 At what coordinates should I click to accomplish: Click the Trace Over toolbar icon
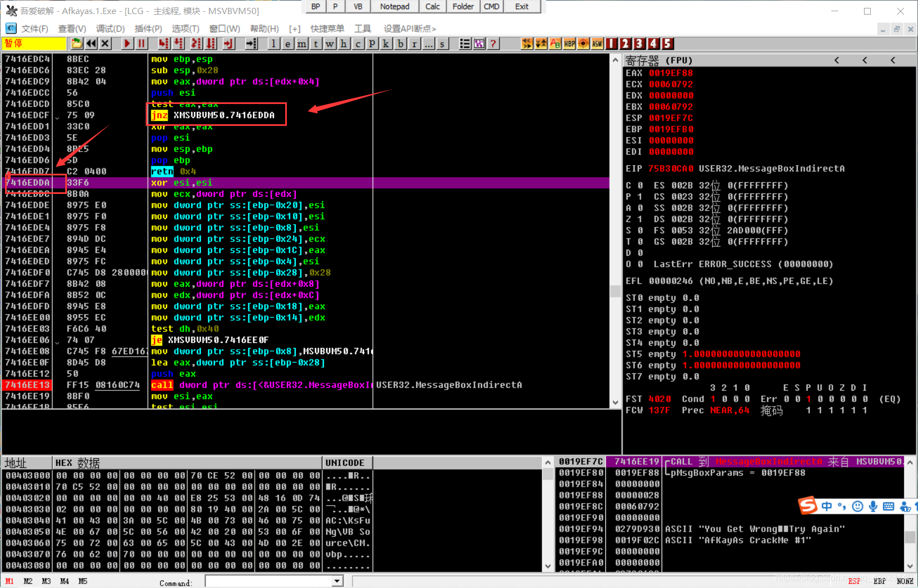click(x=211, y=43)
